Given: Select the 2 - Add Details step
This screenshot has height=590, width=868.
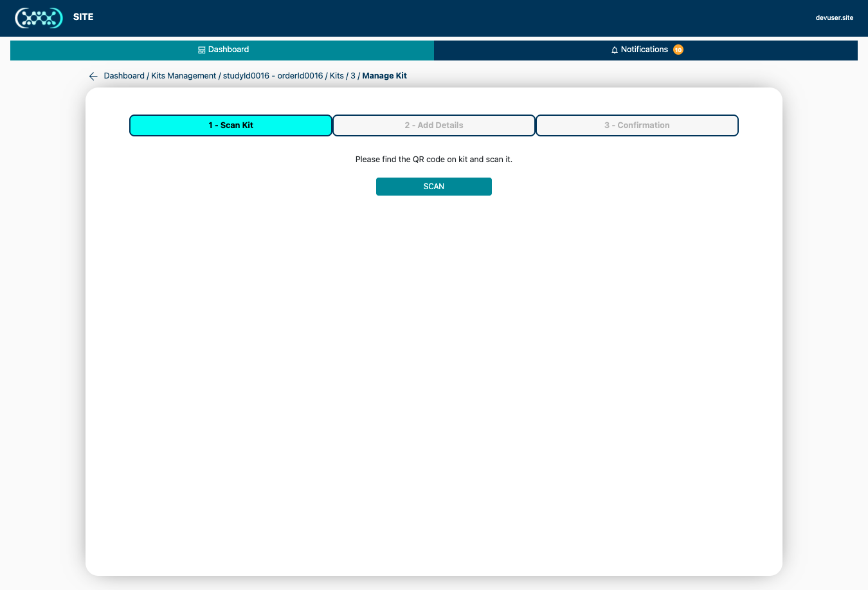Looking at the screenshot, I should (x=433, y=125).
